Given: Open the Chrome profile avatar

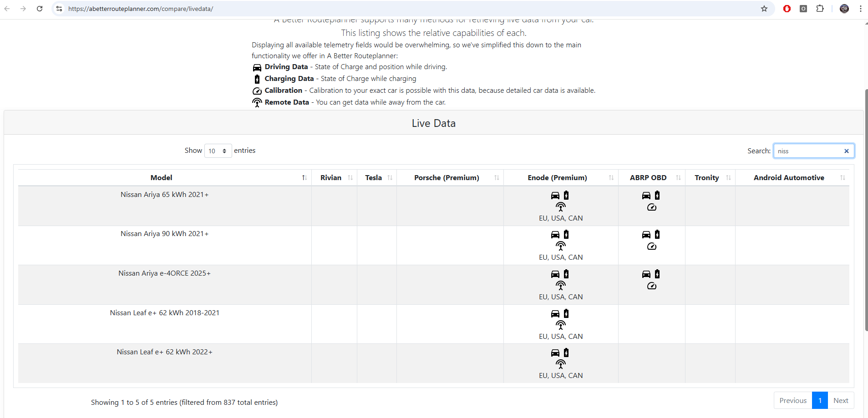Looking at the screenshot, I should coord(844,9).
